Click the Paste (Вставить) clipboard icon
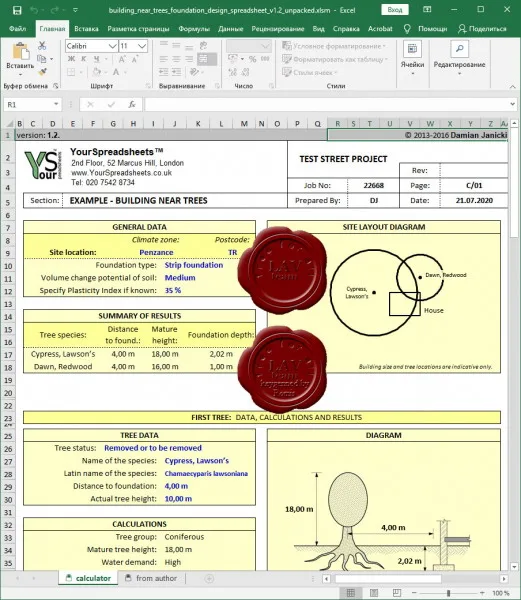521x600 pixels. click(20, 52)
